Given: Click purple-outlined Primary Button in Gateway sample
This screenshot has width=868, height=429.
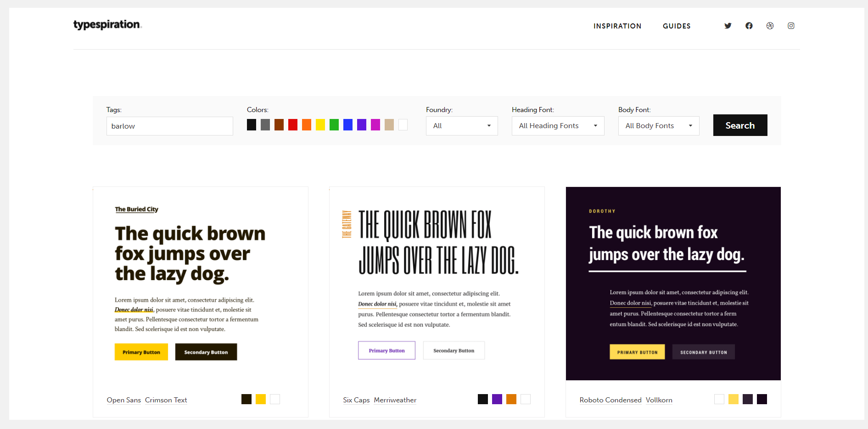Looking at the screenshot, I should coord(387,350).
